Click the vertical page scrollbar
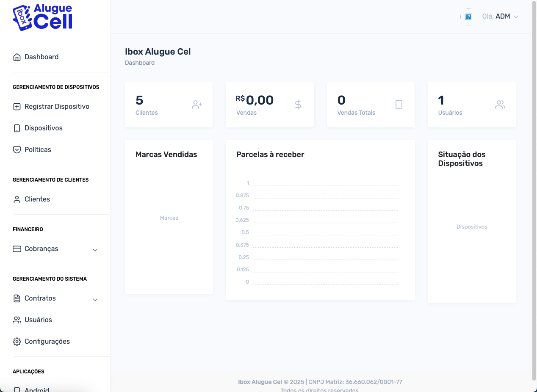Screen dimensions: 537x392 (534, 190)
